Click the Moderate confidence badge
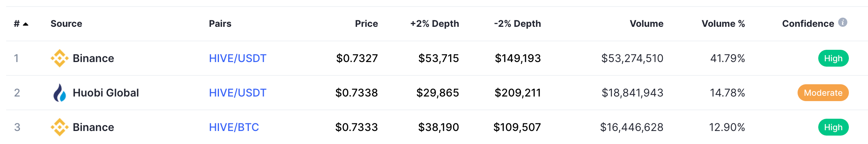The width and height of the screenshot is (868, 144). click(x=823, y=93)
